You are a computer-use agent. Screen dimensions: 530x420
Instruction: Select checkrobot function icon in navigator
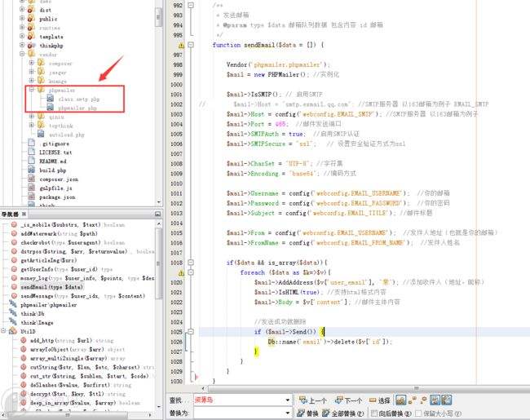[x=14, y=242]
